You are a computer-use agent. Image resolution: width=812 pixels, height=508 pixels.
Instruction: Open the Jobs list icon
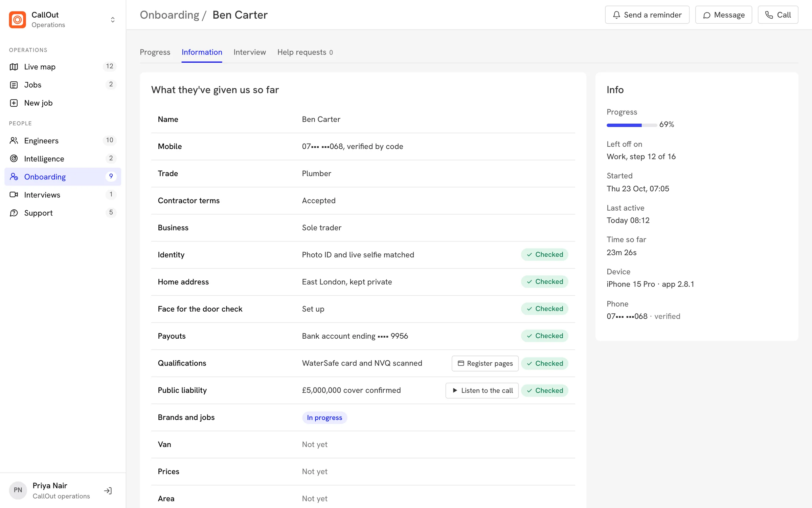14,85
